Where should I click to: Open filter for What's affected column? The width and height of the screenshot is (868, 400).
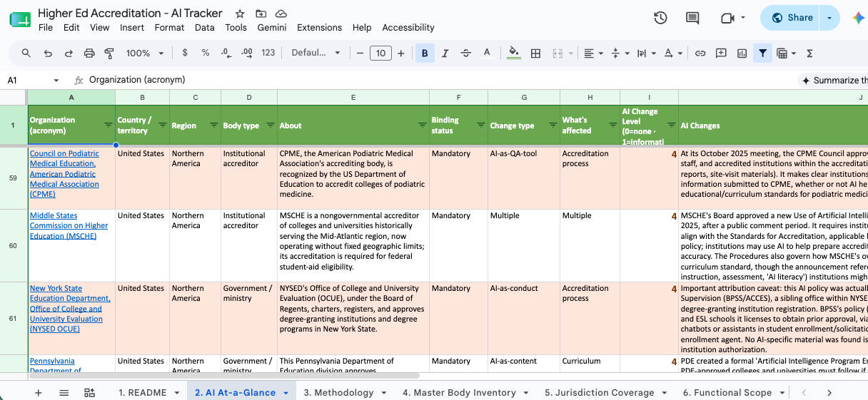click(x=612, y=125)
